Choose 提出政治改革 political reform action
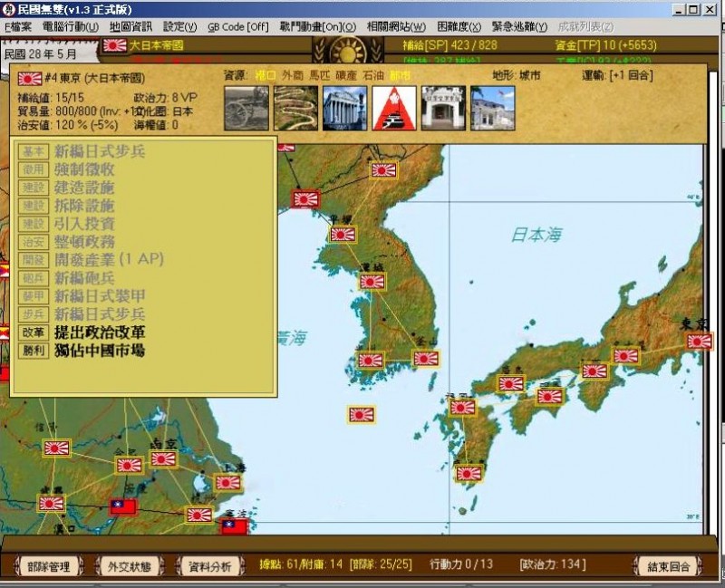Screen dimensions: 725x588 (x=100, y=333)
